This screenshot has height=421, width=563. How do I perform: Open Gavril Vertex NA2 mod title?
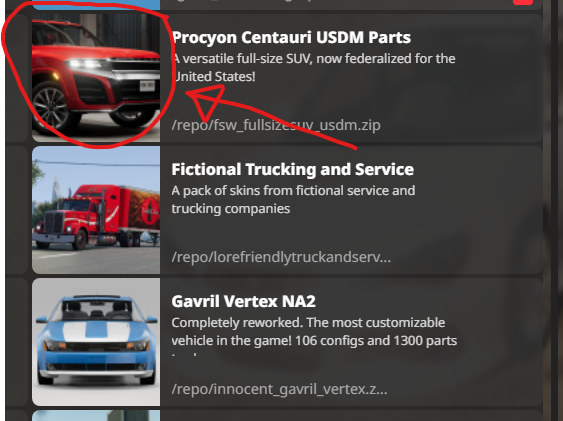pos(243,301)
